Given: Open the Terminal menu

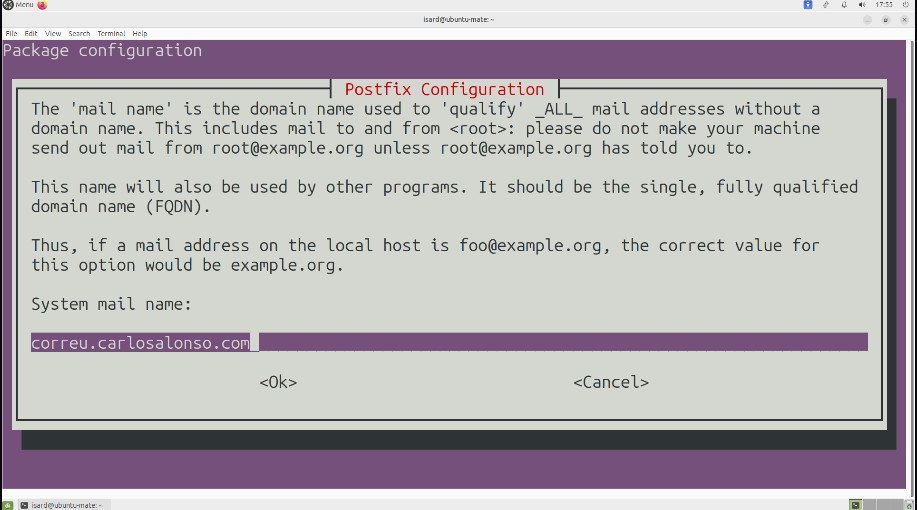Looking at the screenshot, I should (x=111, y=33).
